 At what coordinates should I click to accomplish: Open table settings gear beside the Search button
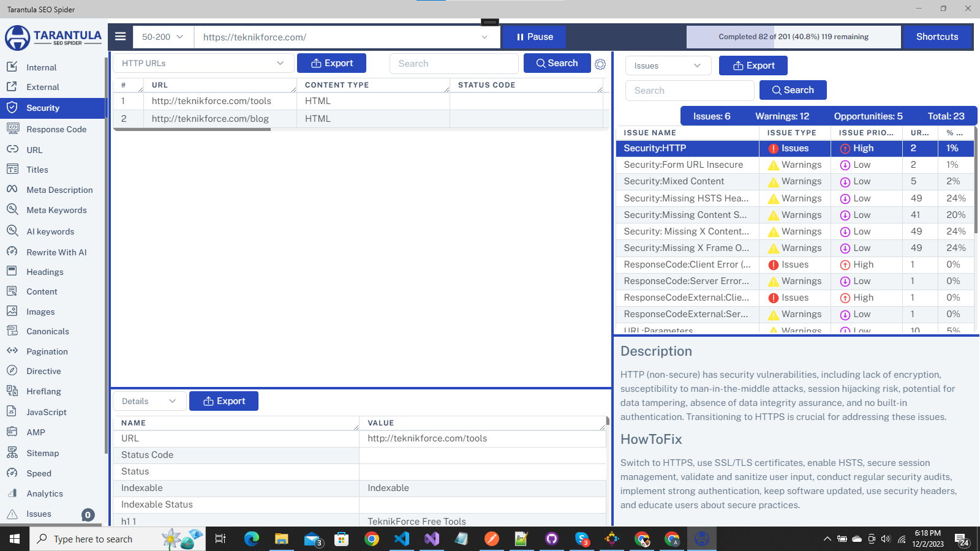(600, 64)
